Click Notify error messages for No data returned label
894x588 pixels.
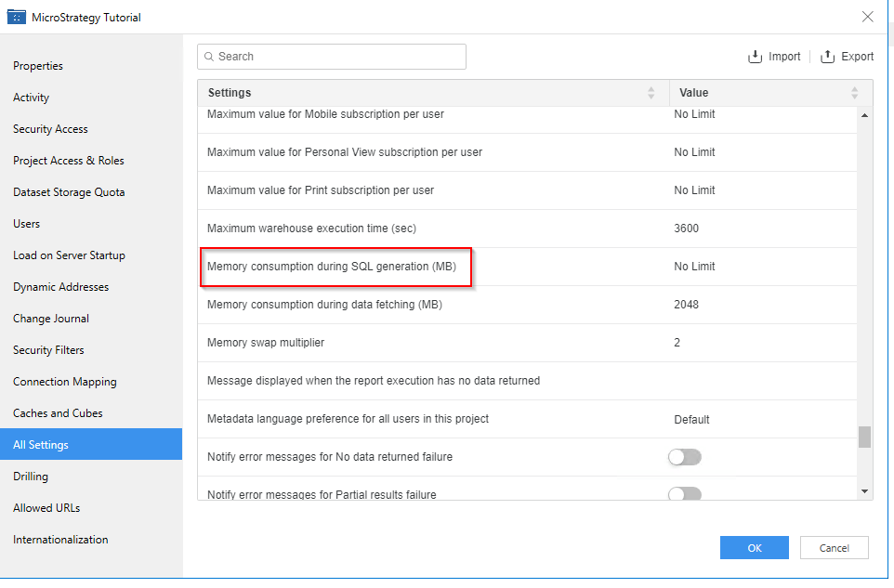pyautogui.click(x=330, y=457)
